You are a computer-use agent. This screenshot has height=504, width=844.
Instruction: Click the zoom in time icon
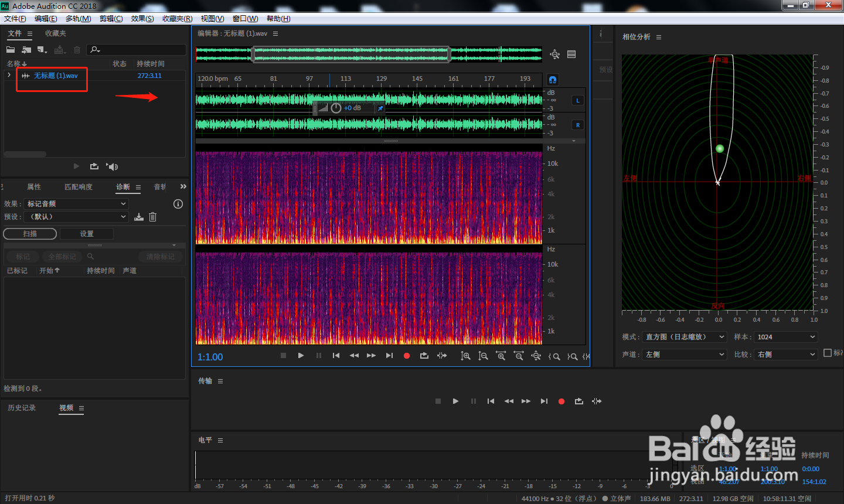501,356
